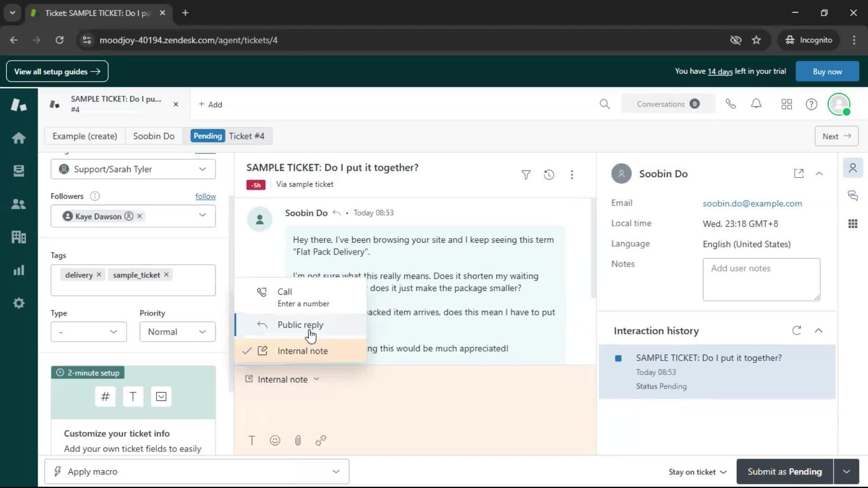
Task: Open soobin.do@example.com email link
Action: [x=752, y=203]
